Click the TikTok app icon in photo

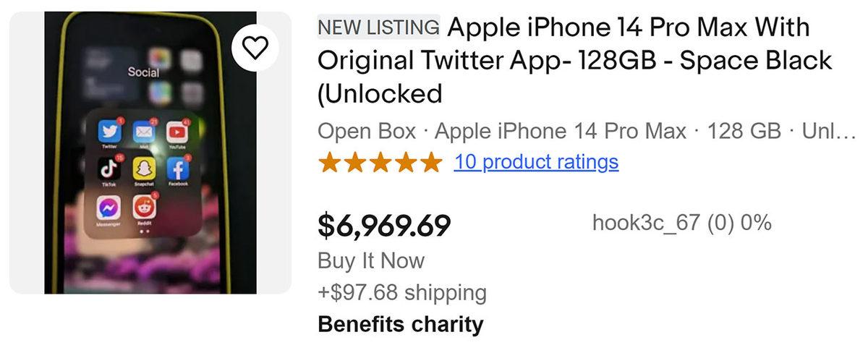pos(110,169)
